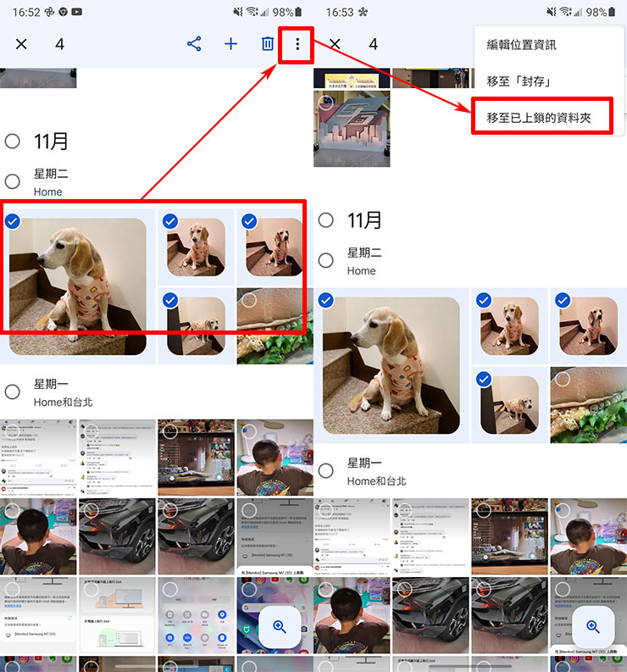Select all of 11月 in left screen
This screenshot has height=672, width=627.
13,141
